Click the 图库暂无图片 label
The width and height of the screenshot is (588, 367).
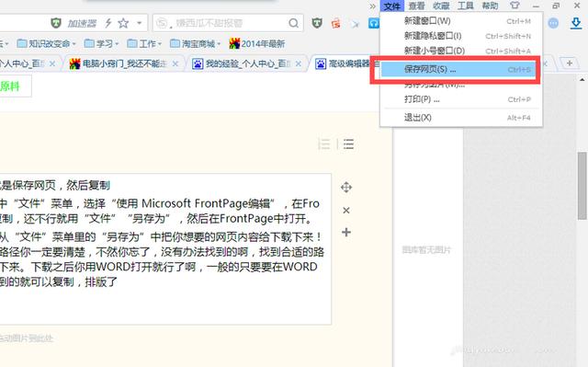click(426, 249)
